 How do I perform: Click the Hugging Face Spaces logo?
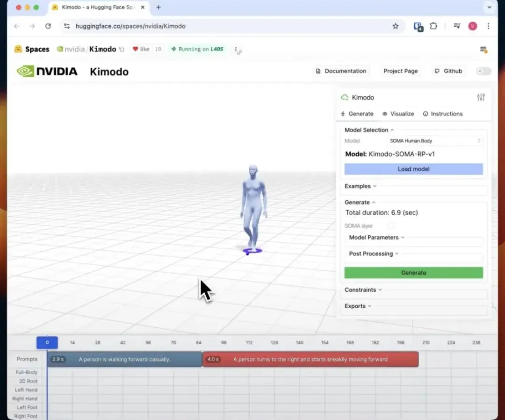coord(32,49)
